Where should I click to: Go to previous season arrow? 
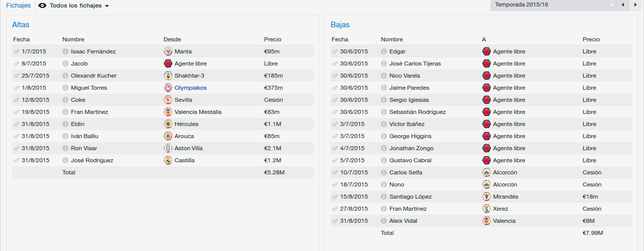pyautogui.click(x=622, y=5)
